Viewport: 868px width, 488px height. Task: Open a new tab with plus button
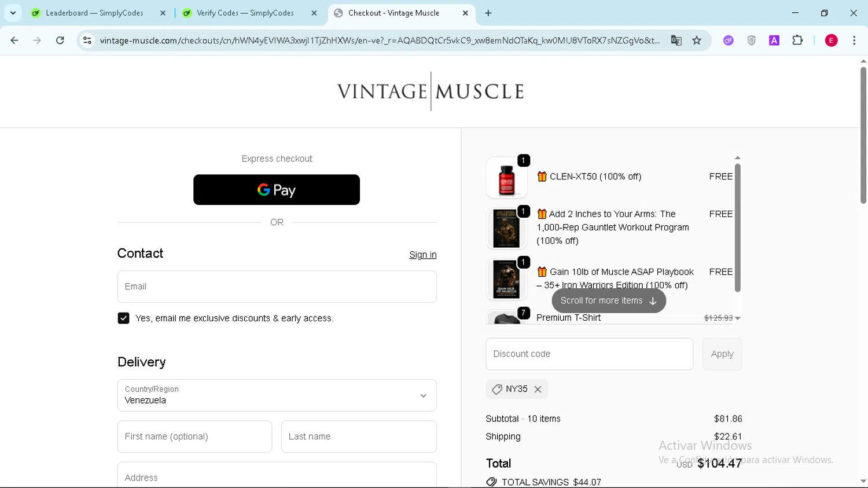488,13
